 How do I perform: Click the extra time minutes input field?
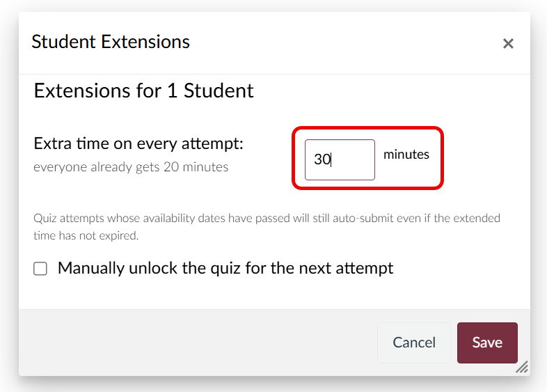pyautogui.click(x=340, y=159)
